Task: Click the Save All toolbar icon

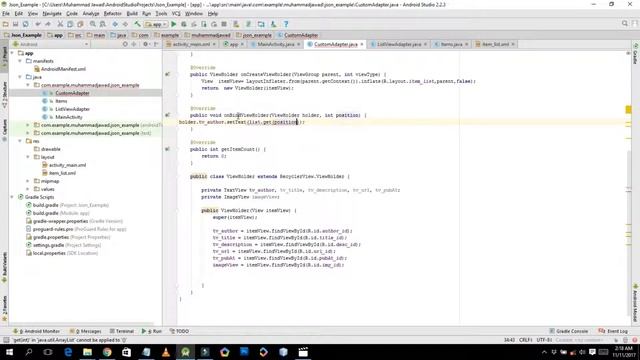Action: click(x=16, y=24)
